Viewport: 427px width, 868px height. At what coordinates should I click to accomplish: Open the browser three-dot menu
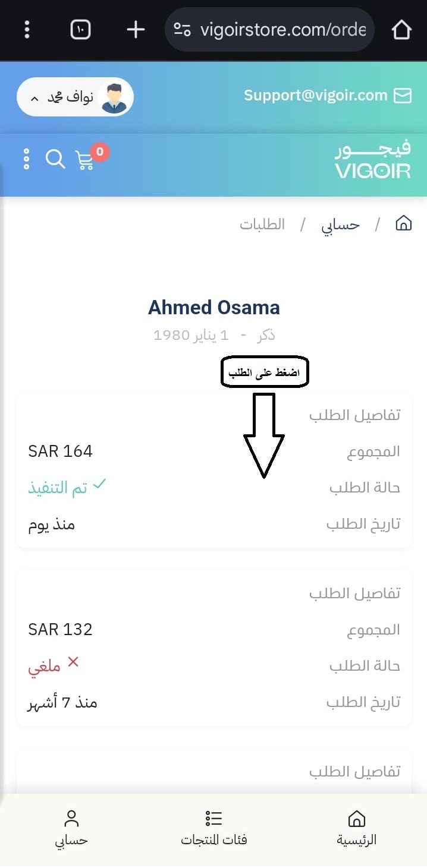27,29
